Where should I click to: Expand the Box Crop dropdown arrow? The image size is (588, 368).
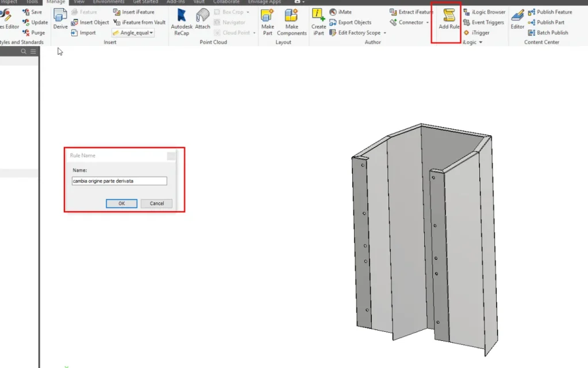[248, 13]
